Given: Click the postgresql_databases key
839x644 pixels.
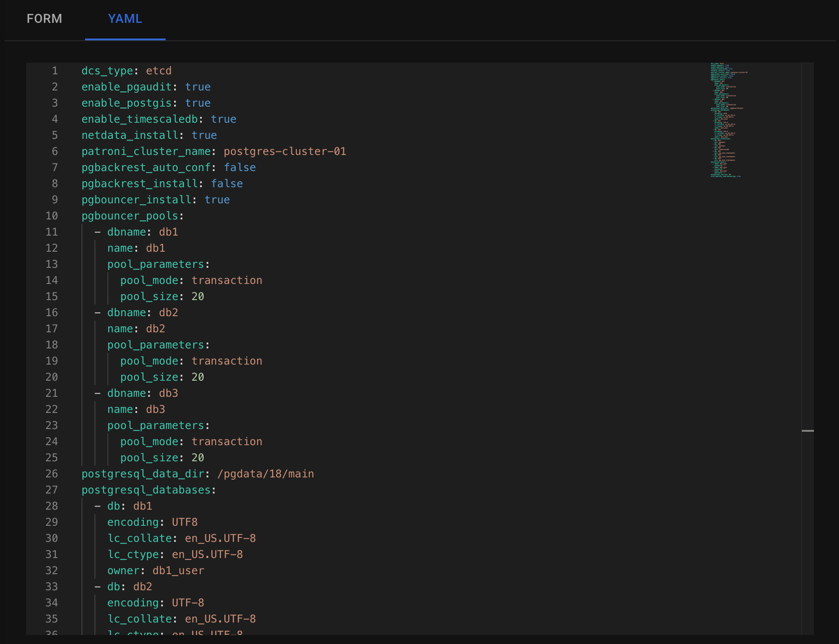Looking at the screenshot, I should [146, 490].
